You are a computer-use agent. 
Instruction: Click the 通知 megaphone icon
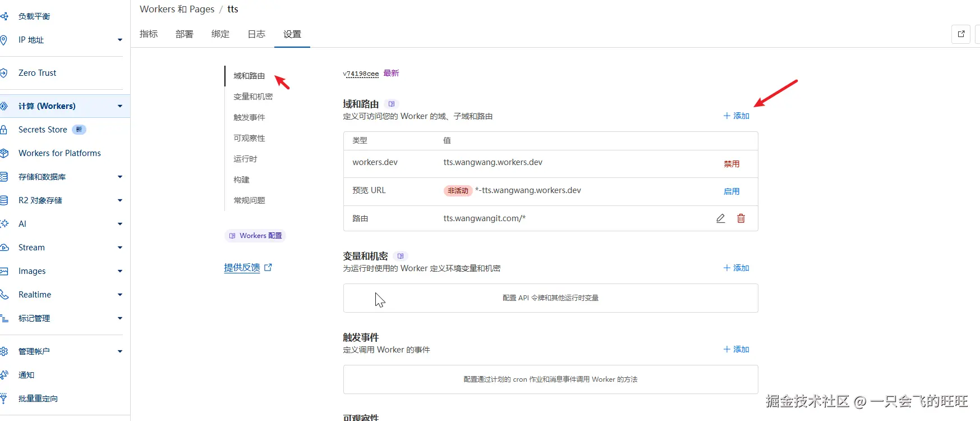click(3, 375)
